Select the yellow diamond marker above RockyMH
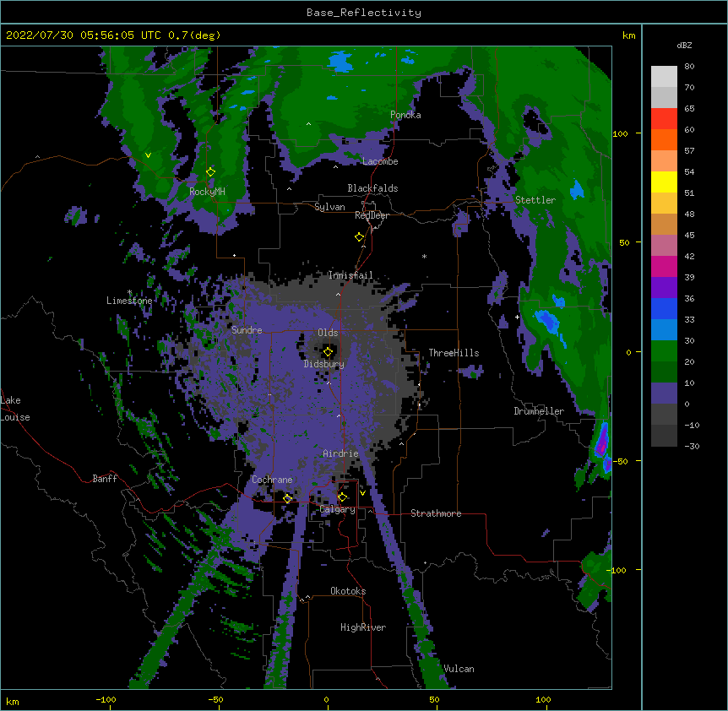Image resolution: width=728 pixels, height=711 pixels. (211, 172)
